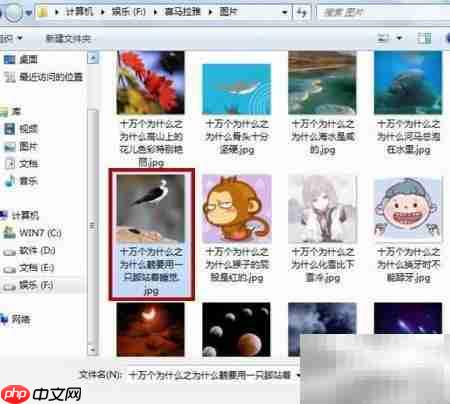Viewport: 450px width, 404px height.
Task: Expand the arrow after 娱乐 (F:) in breadcrumb
Action: tap(156, 12)
